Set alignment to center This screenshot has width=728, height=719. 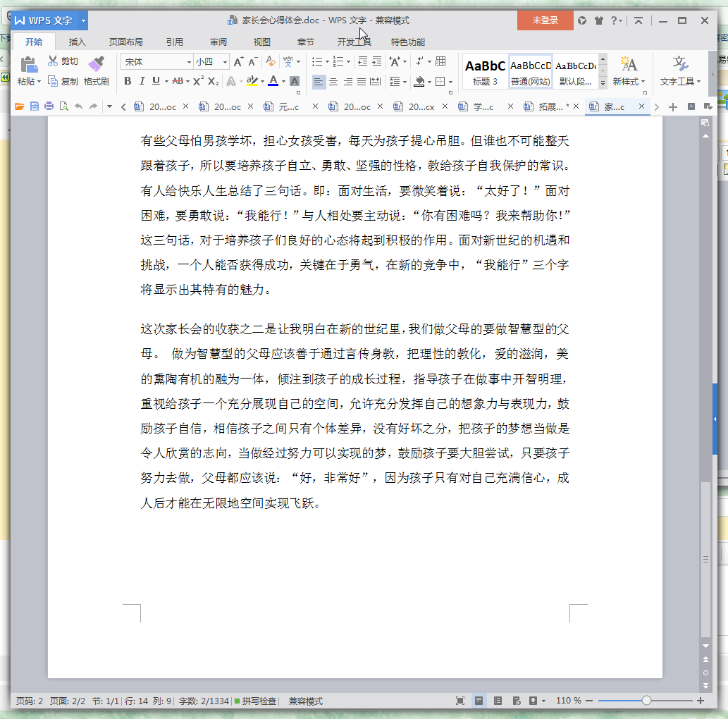[x=333, y=82]
